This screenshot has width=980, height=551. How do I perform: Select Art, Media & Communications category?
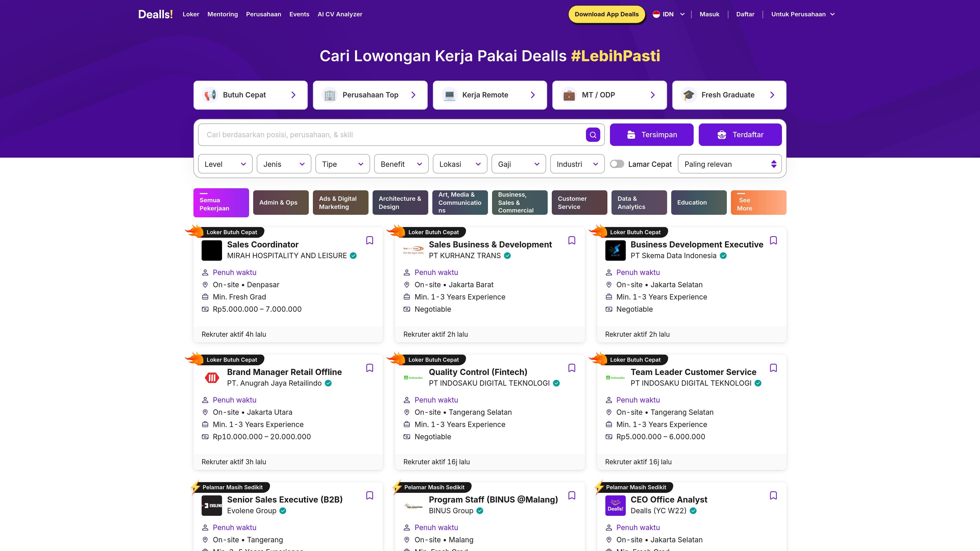(x=460, y=203)
